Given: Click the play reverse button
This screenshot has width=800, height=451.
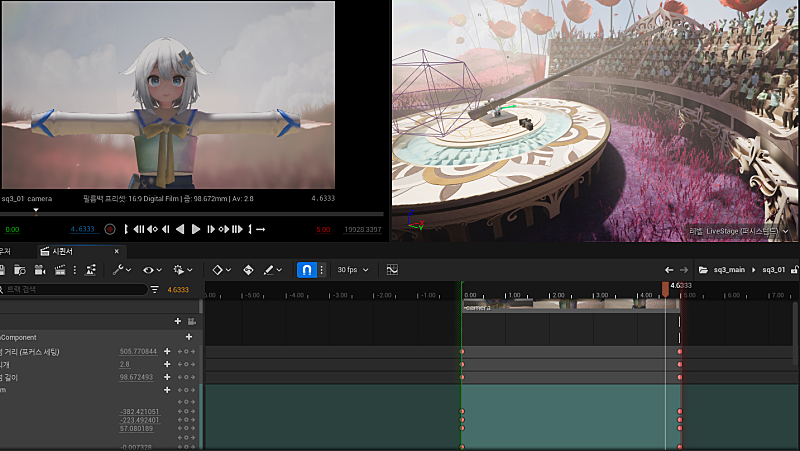Looking at the screenshot, I should [x=180, y=229].
